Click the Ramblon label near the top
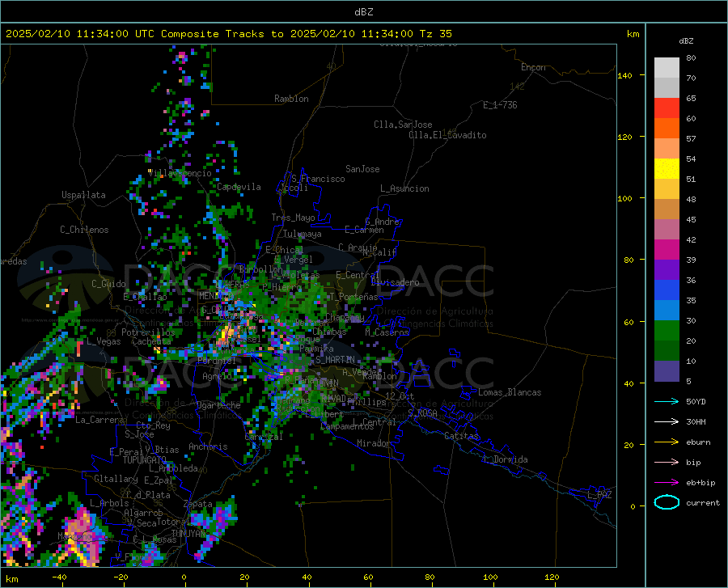728x588 pixels. tap(291, 99)
